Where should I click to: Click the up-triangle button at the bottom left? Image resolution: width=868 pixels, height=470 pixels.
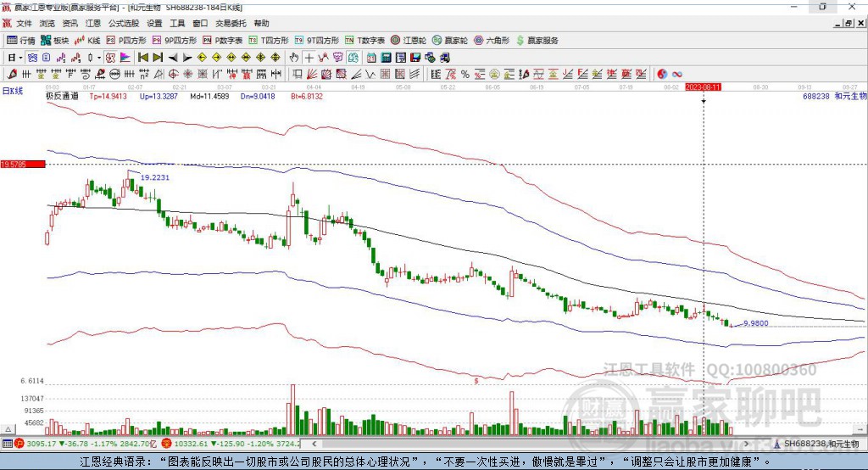click(x=8, y=429)
